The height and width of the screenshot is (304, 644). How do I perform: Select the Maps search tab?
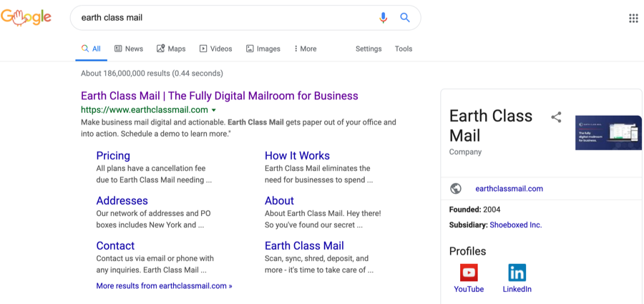pos(171,49)
